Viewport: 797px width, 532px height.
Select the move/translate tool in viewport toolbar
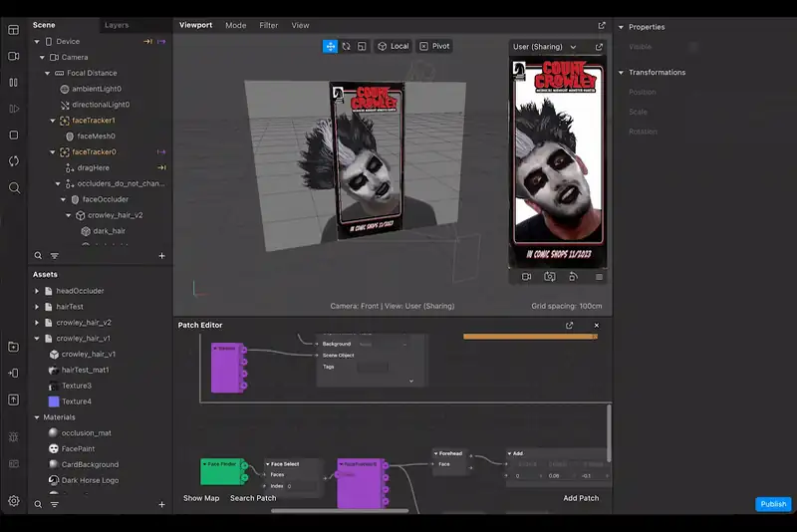click(x=330, y=46)
